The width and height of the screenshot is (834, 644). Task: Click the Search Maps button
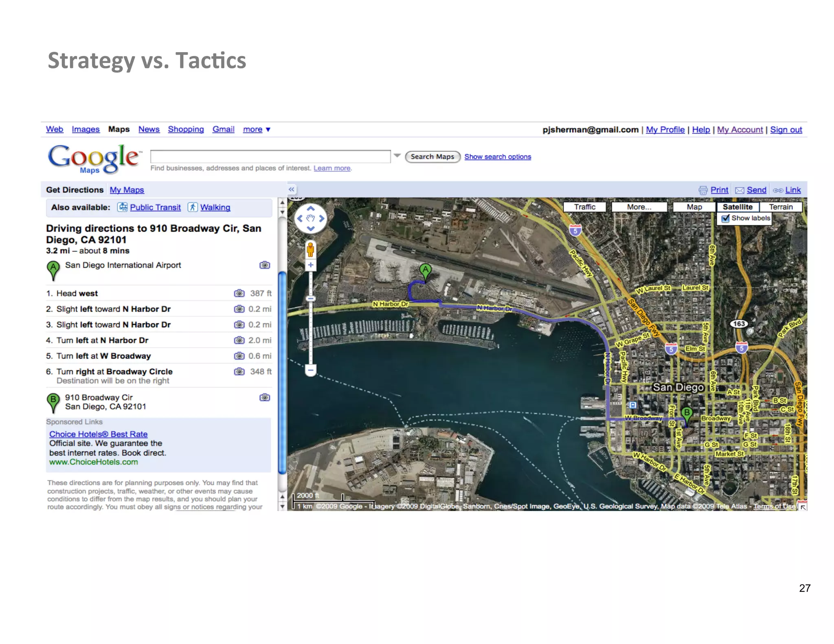point(432,157)
